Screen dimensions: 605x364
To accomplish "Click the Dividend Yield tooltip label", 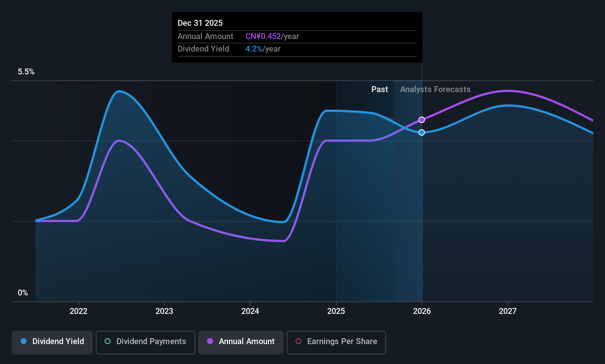I will [203, 49].
